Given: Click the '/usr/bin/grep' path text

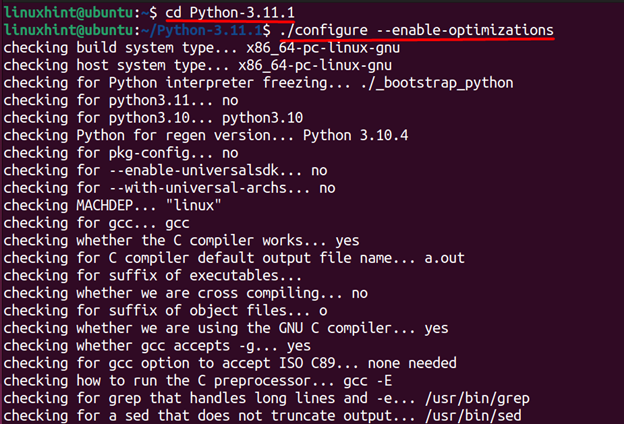Looking at the screenshot, I should (477, 398).
